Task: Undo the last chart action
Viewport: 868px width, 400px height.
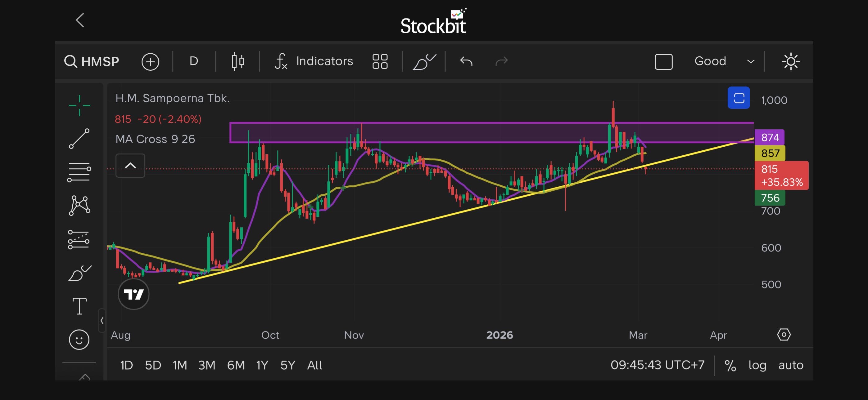Action: [x=466, y=61]
